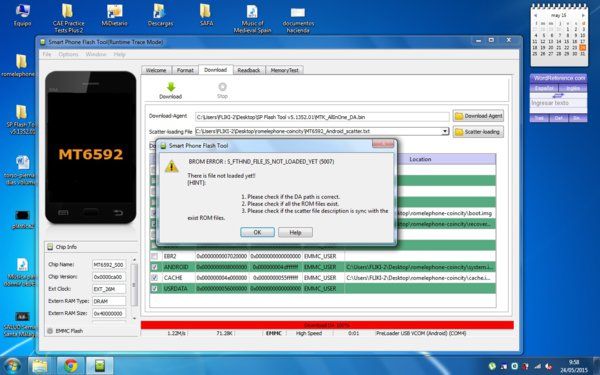
Task: Click the Chip Name field MT6592_S00
Action: [x=109, y=265]
